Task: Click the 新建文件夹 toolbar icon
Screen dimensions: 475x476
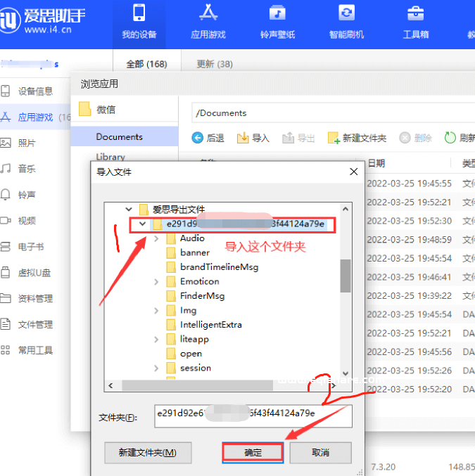Action: tap(334, 138)
